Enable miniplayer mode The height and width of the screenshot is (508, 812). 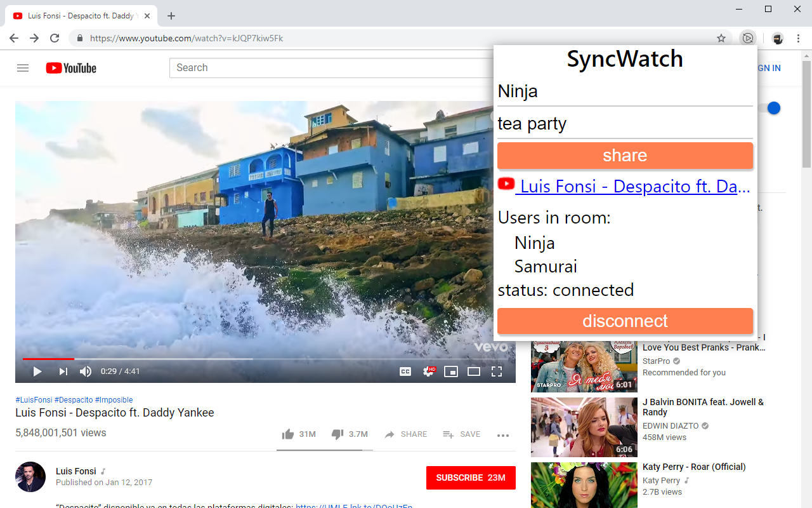coord(451,371)
